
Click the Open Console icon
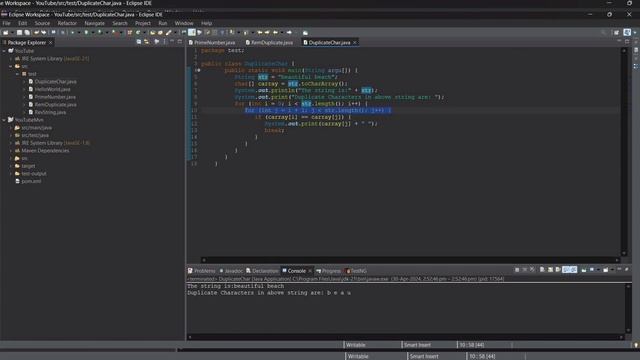(x=605, y=270)
